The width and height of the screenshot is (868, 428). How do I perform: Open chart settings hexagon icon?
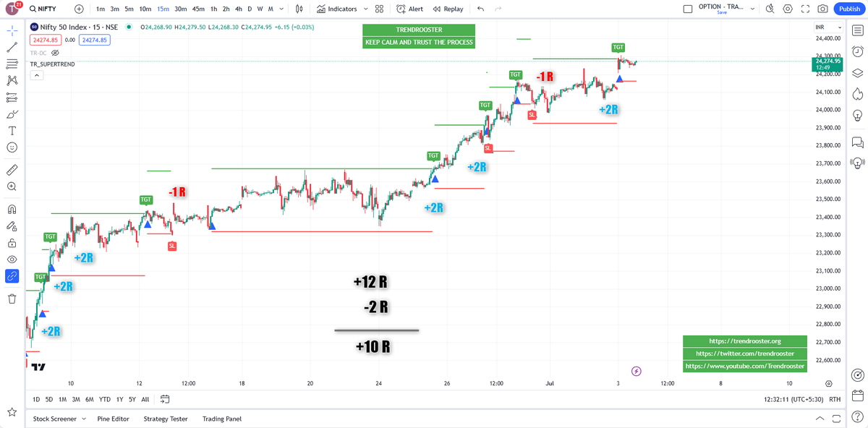point(788,9)
